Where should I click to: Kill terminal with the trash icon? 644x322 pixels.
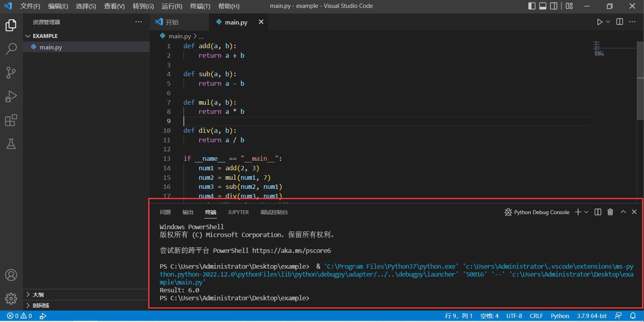[x=610, y=212]
